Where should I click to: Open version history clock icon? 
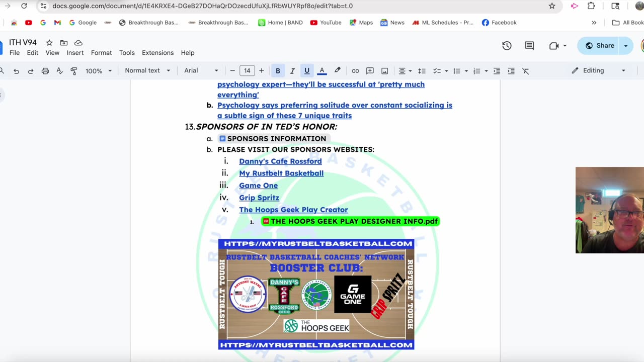click(507, 45)
